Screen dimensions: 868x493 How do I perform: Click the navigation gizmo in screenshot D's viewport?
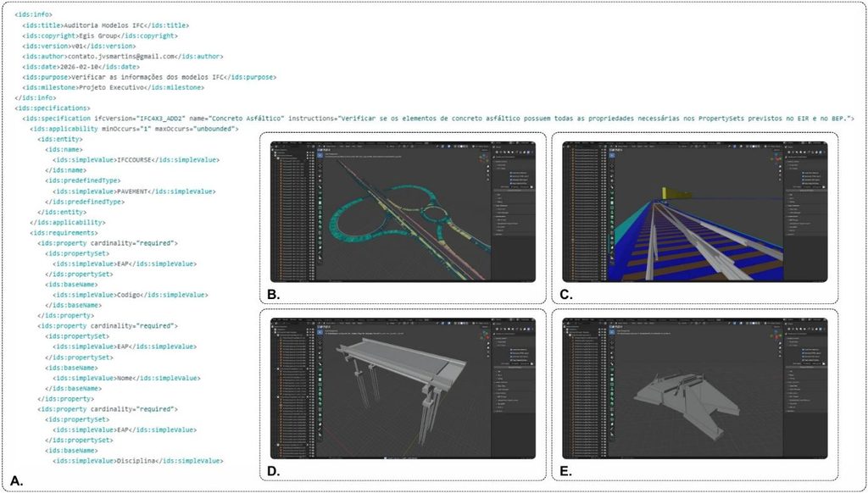pyautogui.click(x=483, y=334)
